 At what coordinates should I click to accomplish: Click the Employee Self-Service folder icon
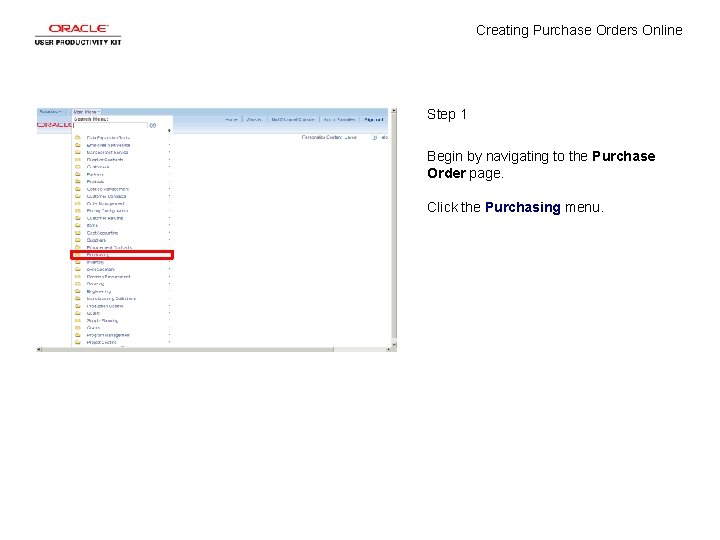coord(78,145)
